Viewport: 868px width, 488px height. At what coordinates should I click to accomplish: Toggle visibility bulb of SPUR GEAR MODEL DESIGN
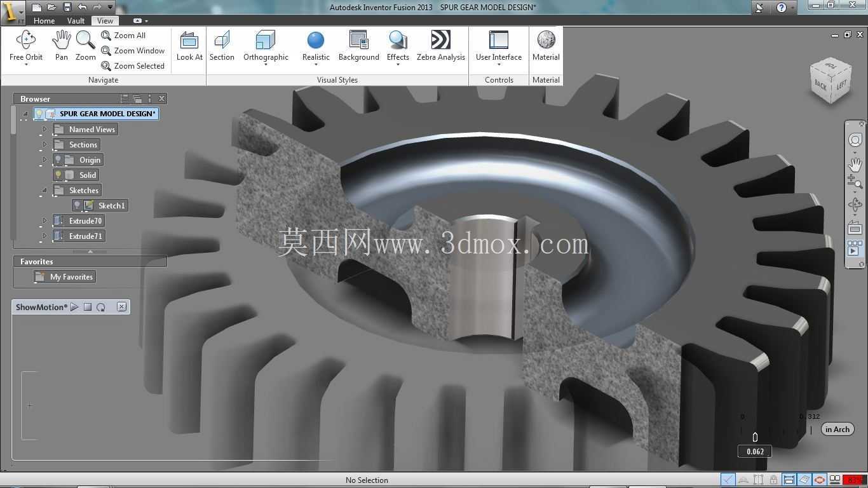click(39, 114)
